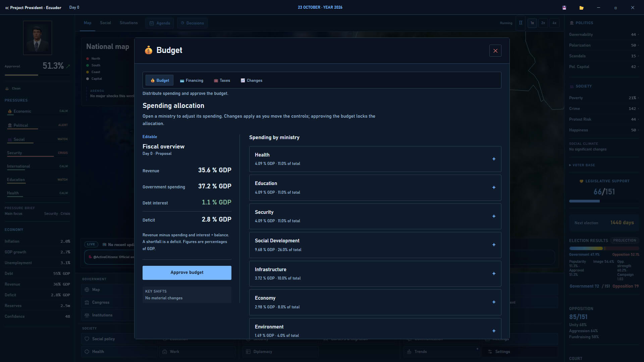
Task: Click the Approve budget button
Action: [187, 273]
